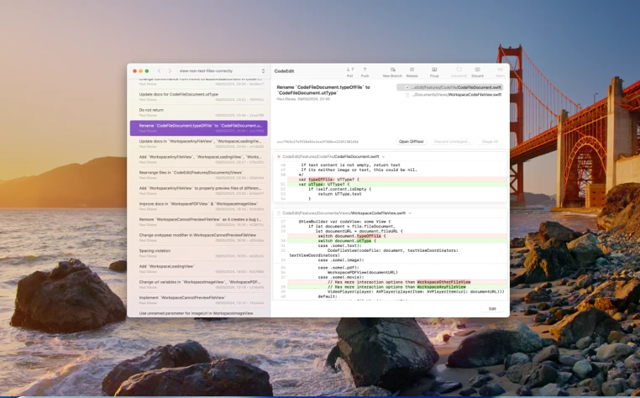This screenshot has height=398, width=640.
Task: Click the Uncommit toolbar icon
Action: point(459,72)
